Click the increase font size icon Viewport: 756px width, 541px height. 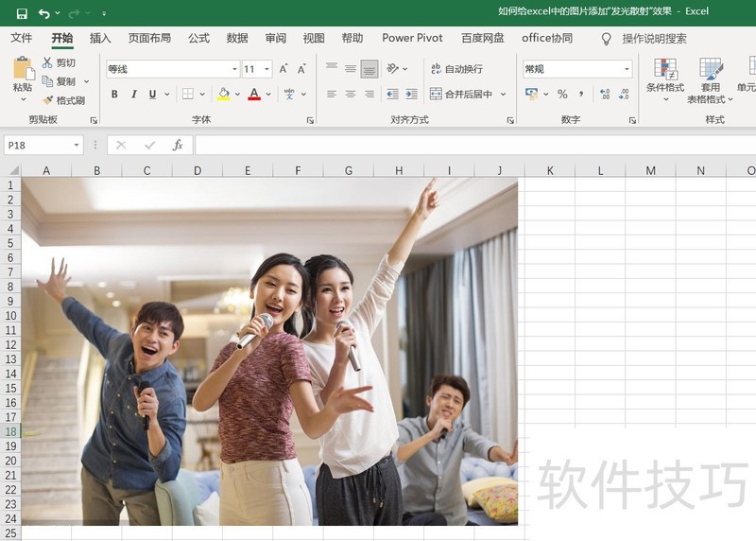(x=283, y=69)
